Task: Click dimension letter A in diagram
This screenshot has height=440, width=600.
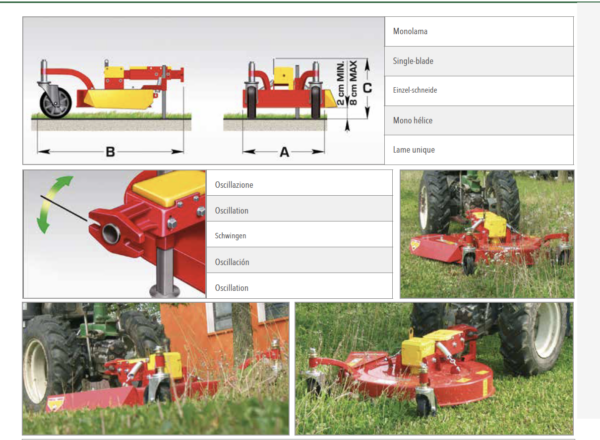Action: (284, 152)
